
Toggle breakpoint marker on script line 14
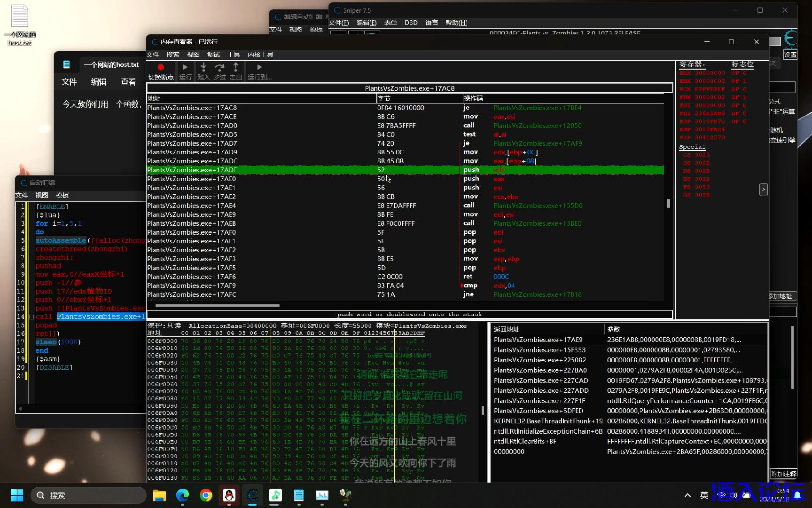(x=31, y=317)
